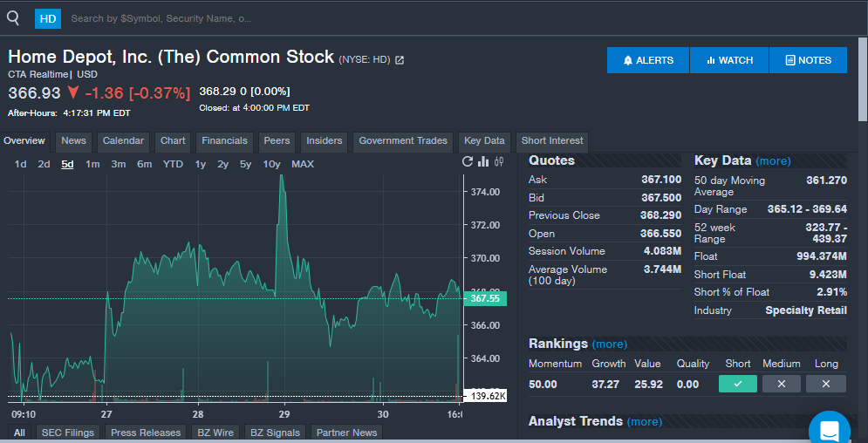Viewport: 868px width, 443px height.
Task: Open ALERTS for Home Depot
Action: 648,60
